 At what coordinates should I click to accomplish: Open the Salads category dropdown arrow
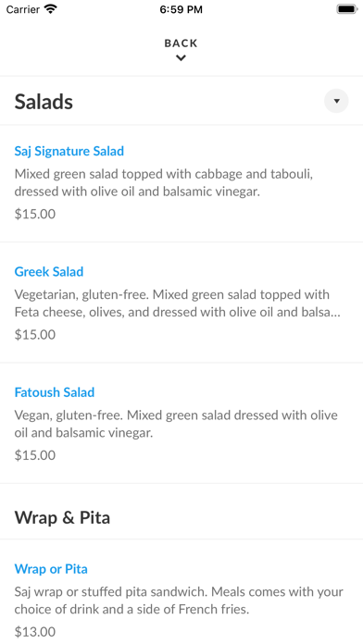(336, 101)
